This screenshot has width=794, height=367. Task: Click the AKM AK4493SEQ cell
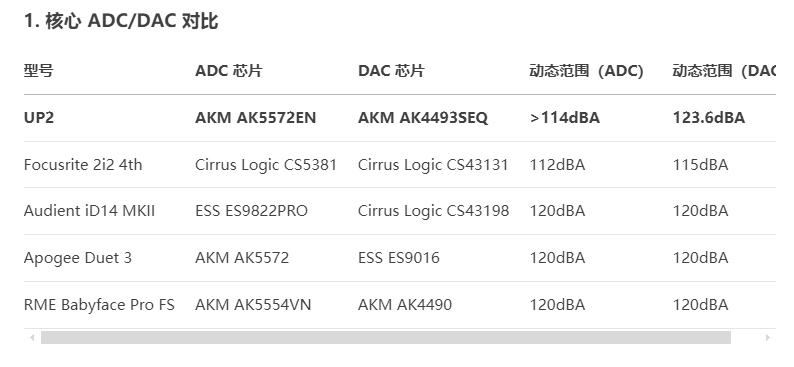click(x=423, y=118)
